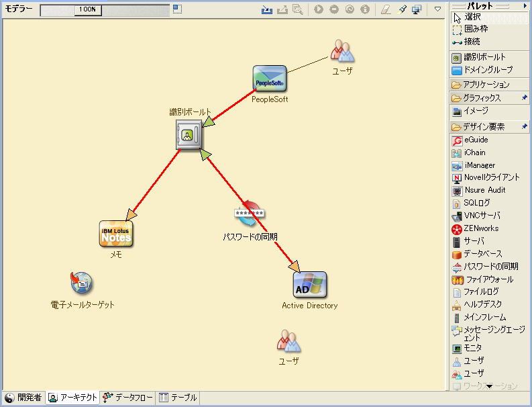The image size is (532, 407).
Task: Pick パスワードの同期 palette item
Action: point(490,267)
